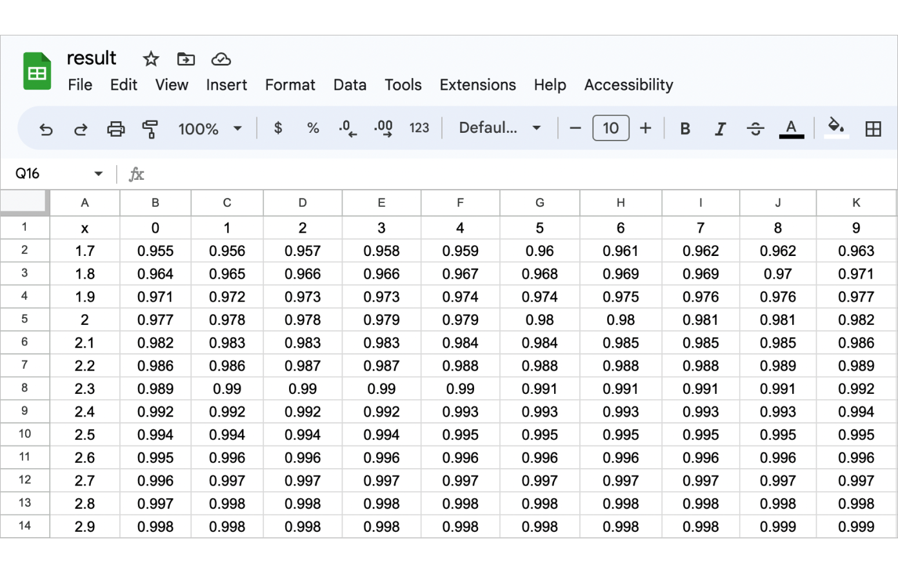
Task: Select cell B2 with 0.955
Action: [x=155, y=251]
